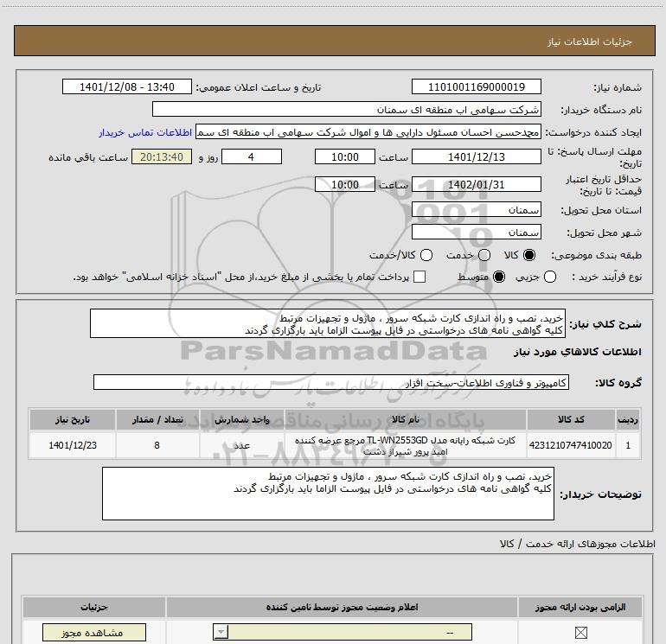Click the delivery province field سمنان

click(476, 210)
